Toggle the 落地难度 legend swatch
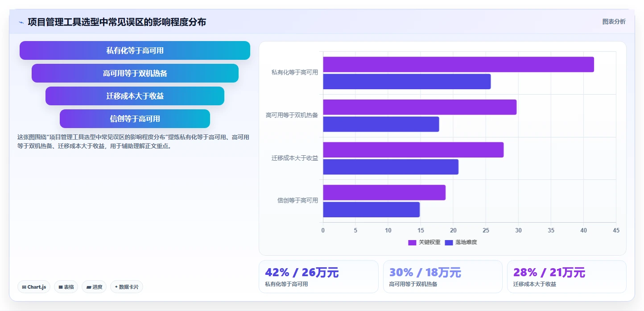This screenshot has width=644, height=311. coord(449,242)
